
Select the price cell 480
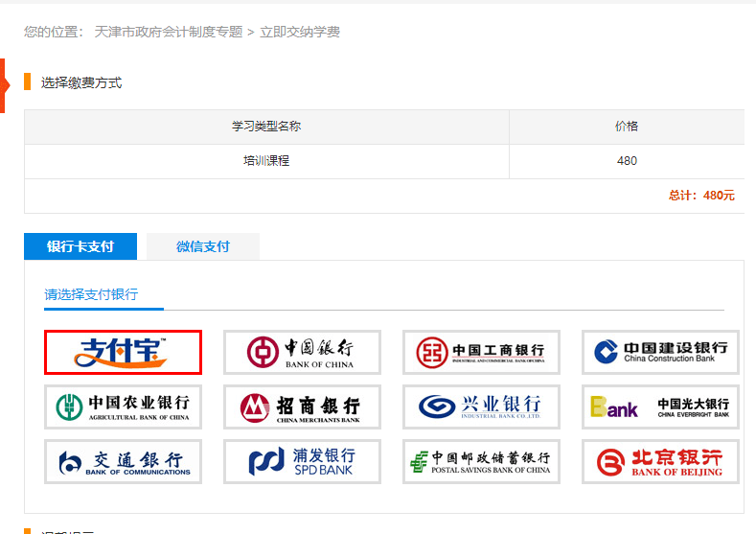tap(627, 161)
